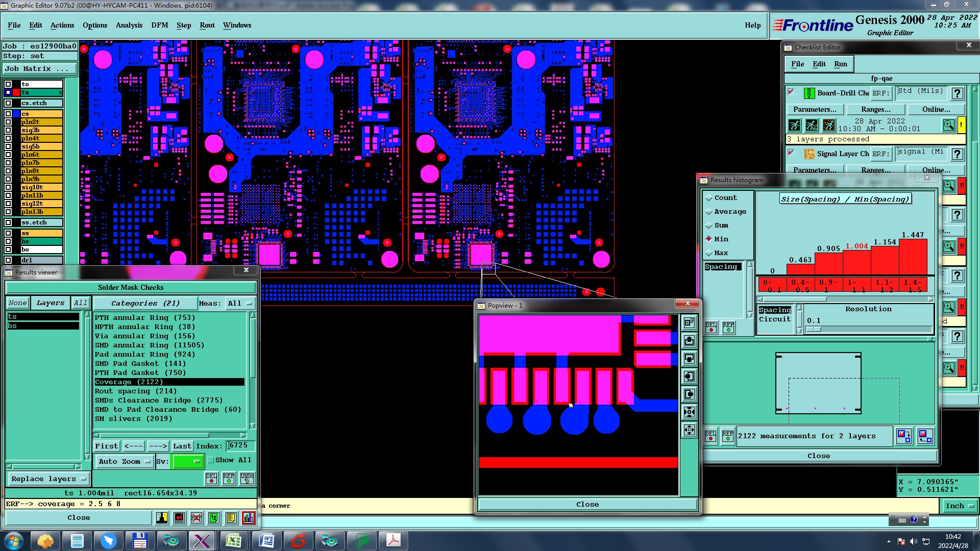This screenshot has width=980, height=551.
Task: Open the Auto Zoom dropdown
Action: tap(125, 461)
